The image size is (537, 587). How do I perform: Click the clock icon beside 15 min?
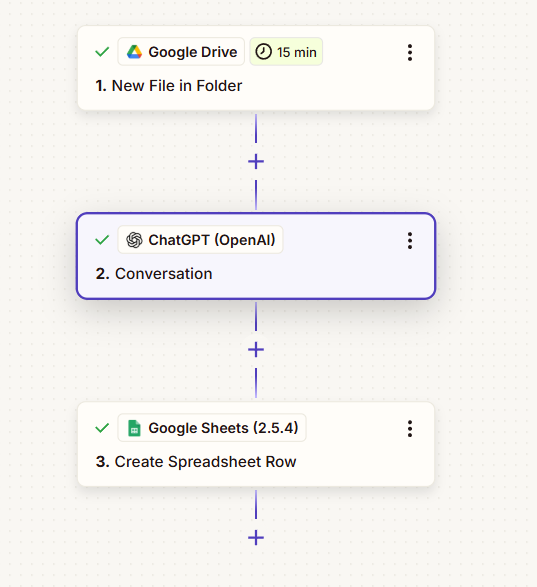tap(263, 52)
